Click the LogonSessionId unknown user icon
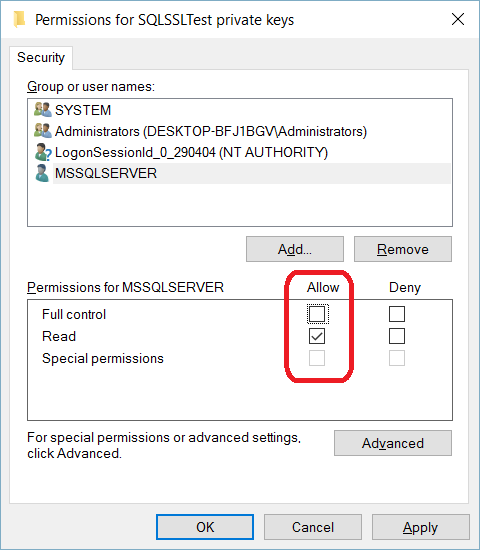Screen dimensions: 480x550 click(x=43, y=152)
